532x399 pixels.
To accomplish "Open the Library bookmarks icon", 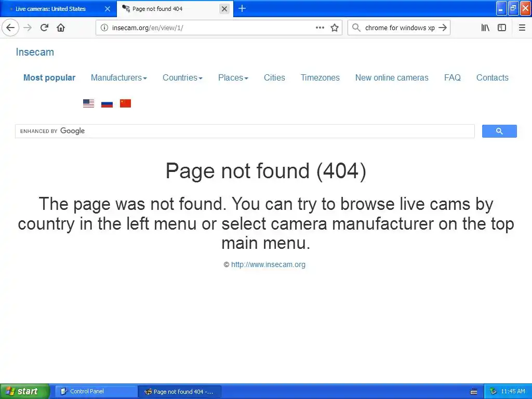I will [x=485, y=28].
